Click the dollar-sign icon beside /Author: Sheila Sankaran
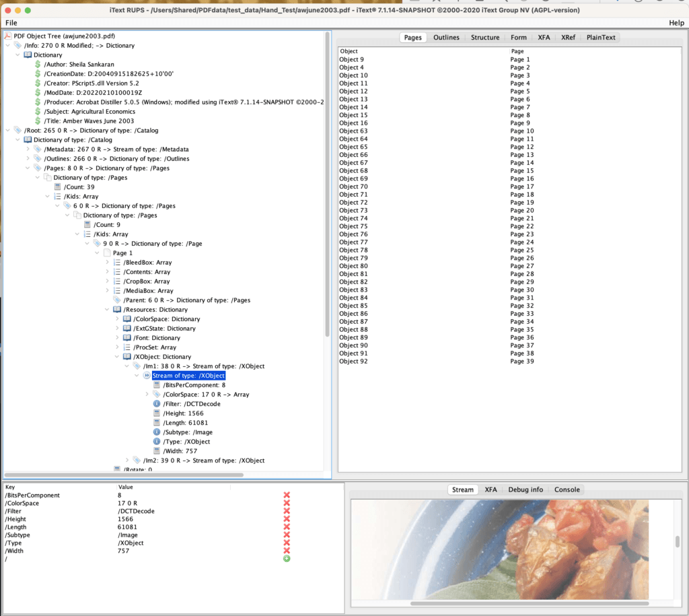This screenshot has width=689, height=616. coord(37,65)
